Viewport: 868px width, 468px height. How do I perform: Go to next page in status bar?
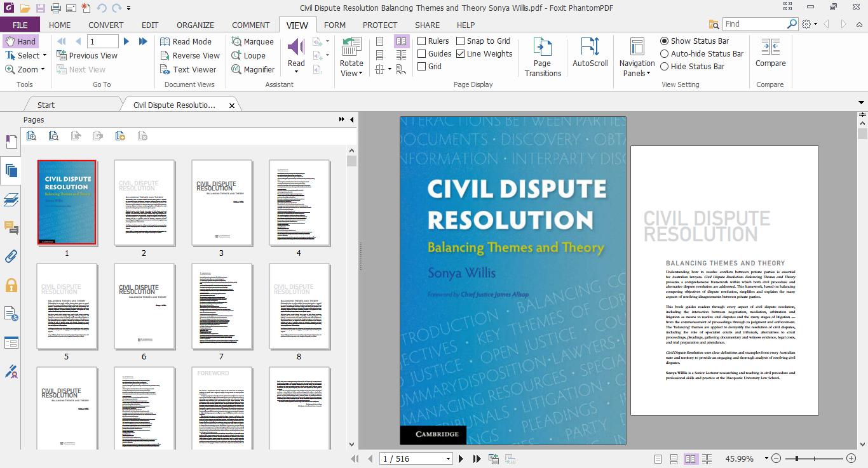point(461,458)
